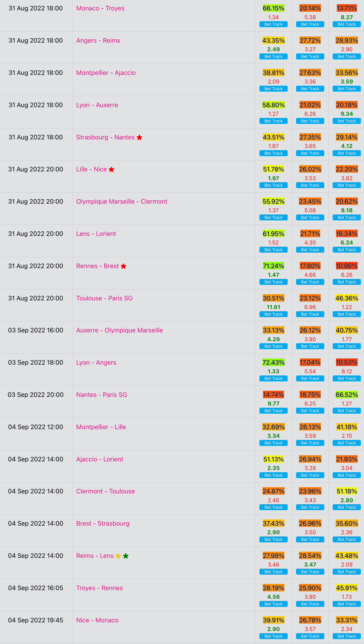Open the Monaco - Troyes match link
This screenshot has height=644, width=364.
pyautogui.click(x=100, y=8)
